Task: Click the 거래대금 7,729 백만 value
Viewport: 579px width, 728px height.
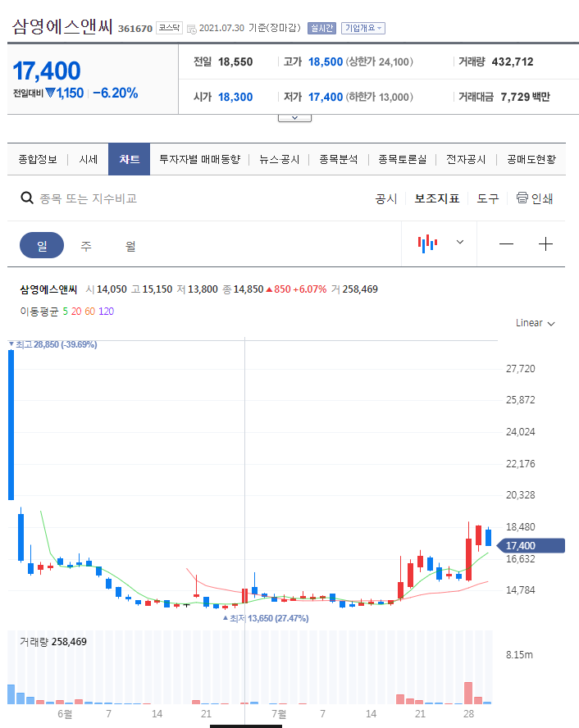Action: point(525,97)
